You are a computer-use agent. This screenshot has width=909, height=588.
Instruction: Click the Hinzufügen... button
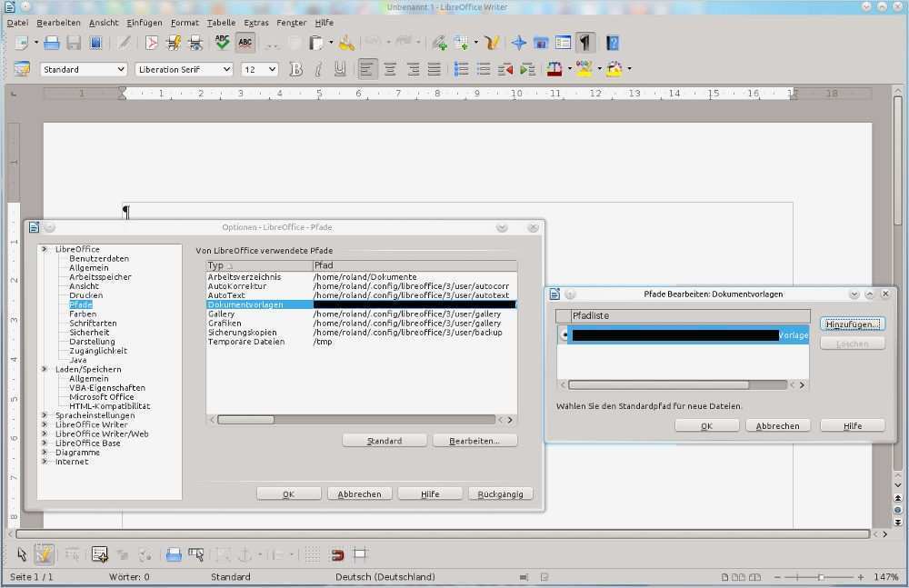click(x=852, y=324)
